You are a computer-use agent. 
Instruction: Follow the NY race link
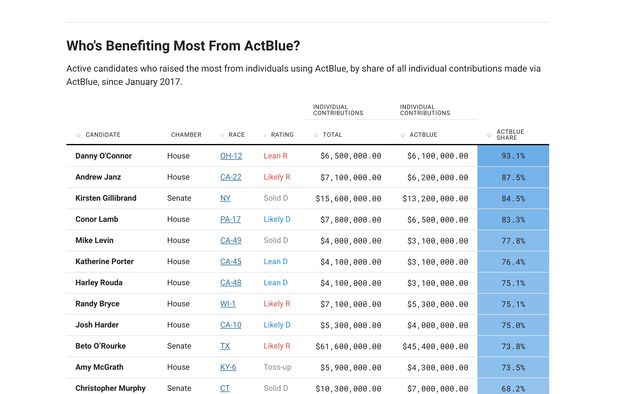click(225, 198)
